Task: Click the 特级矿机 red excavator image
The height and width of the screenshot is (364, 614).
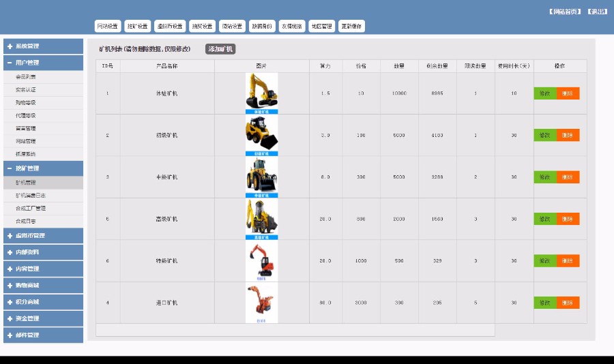Action: 261,260
